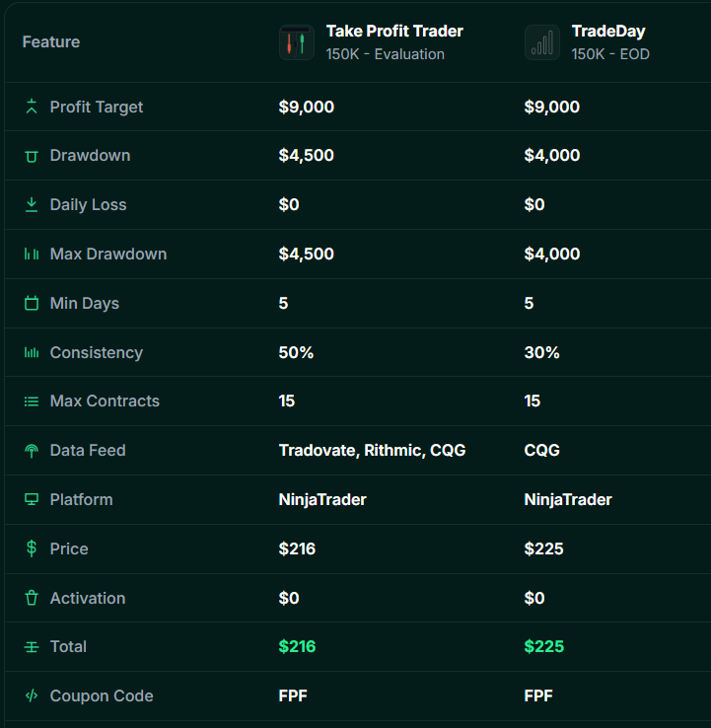Click the Min Days calendar icon
The width and height of the screenshot is (711, 728).
pos(32,303)
